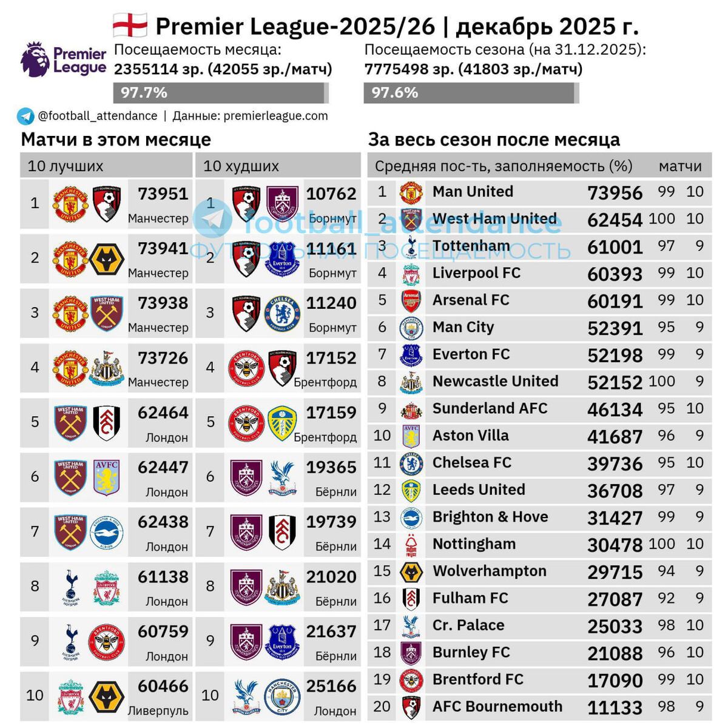Select the "10 лучших" column header
The width and height of the screenshot is (728, 728).
(x=66, y=166)
